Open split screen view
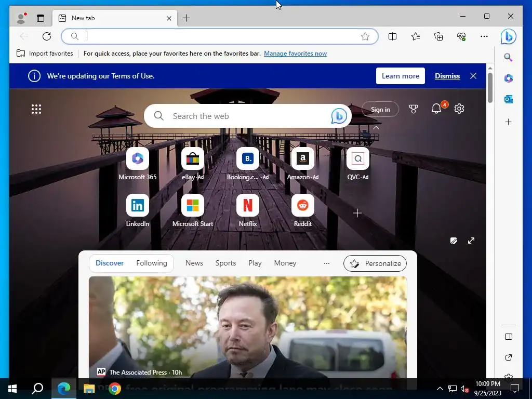Viewport: 532px width, 399px height. pos(392,36)
